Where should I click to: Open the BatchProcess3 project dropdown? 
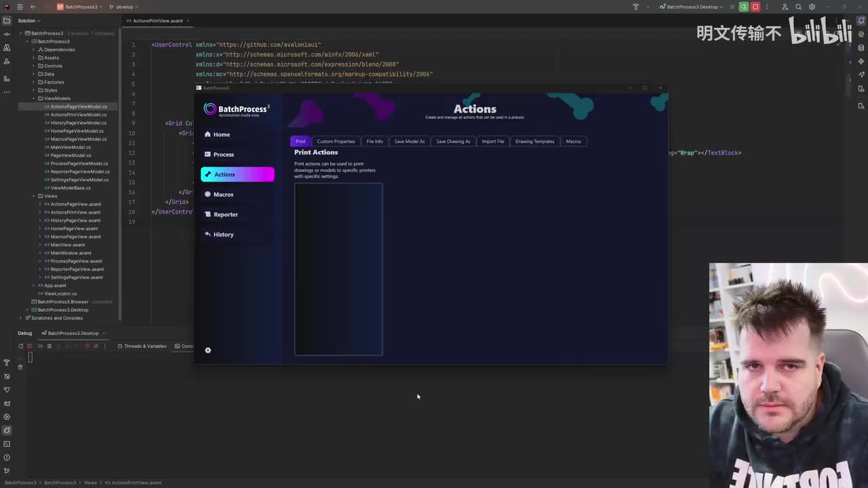(79, 7)
